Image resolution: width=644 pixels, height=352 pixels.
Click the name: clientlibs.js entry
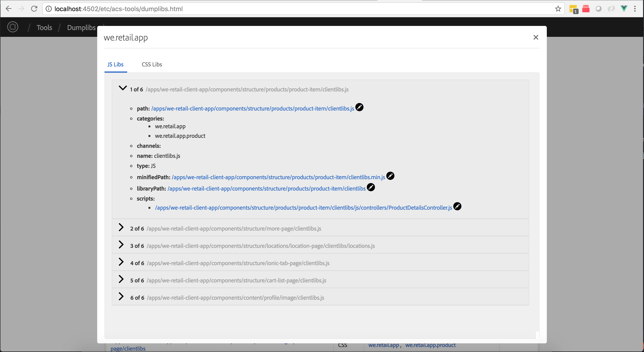click(x=159, y=156)
